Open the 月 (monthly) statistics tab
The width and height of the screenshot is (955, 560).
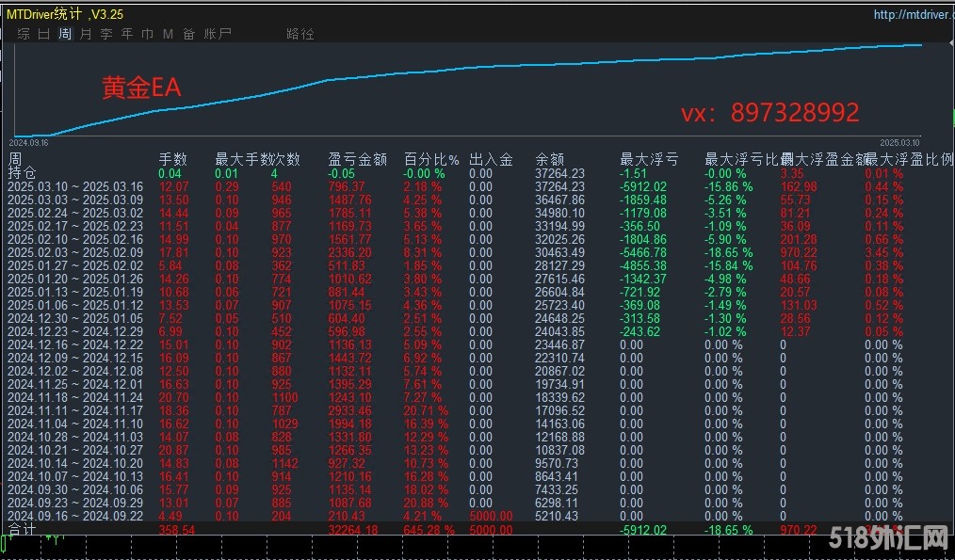[86, 34]
